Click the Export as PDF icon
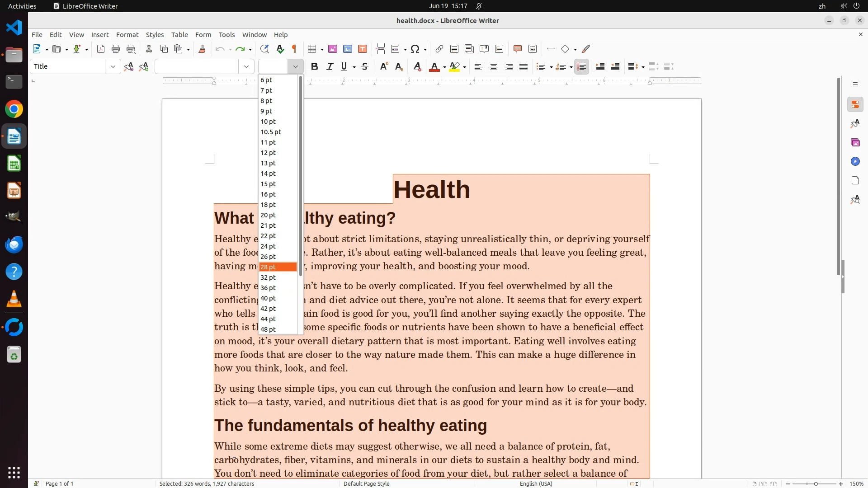 [x=101, y=49]
